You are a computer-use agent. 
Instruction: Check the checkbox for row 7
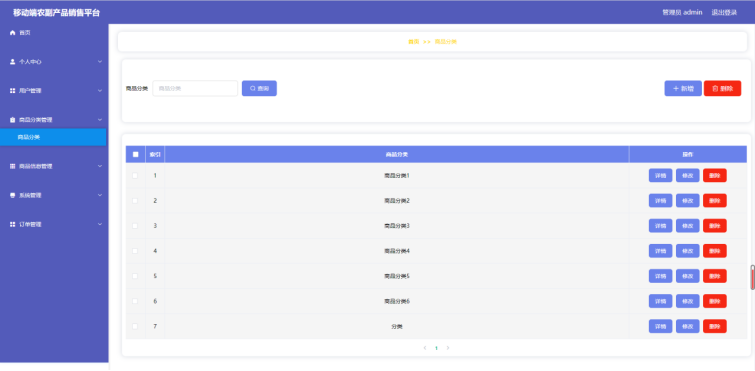(135, 326)
